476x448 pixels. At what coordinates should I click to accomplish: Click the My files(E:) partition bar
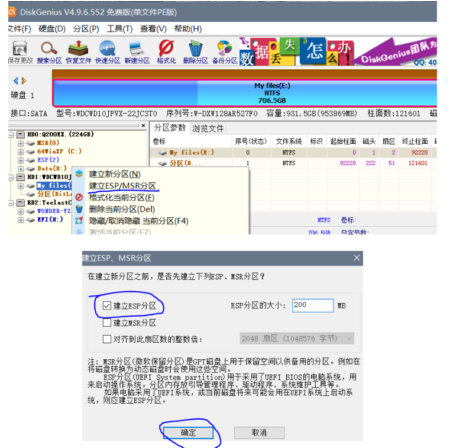click(x=245, y=93)
